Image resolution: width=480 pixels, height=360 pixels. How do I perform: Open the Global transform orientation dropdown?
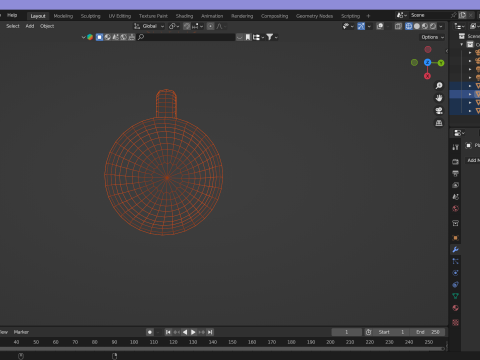coord(149,26)
